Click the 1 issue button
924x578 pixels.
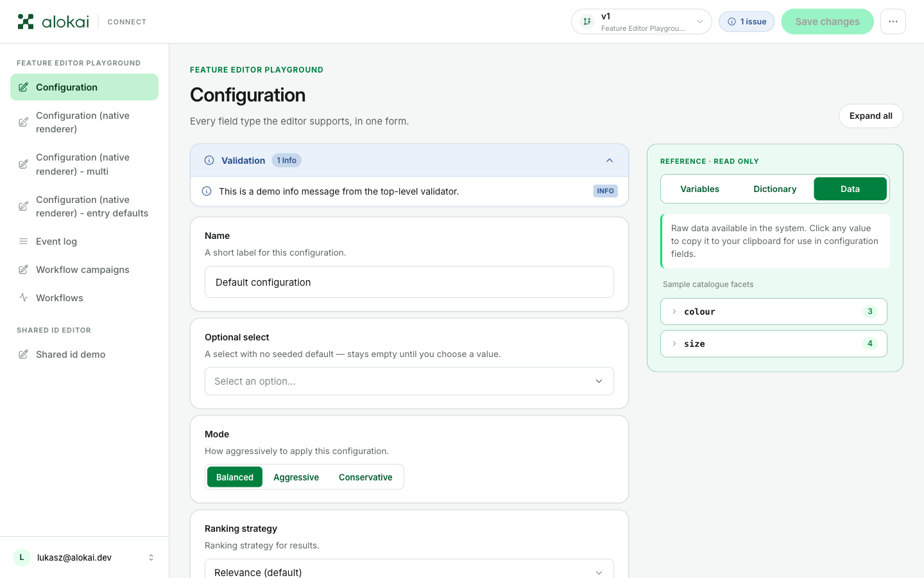(x=747, y=22)
